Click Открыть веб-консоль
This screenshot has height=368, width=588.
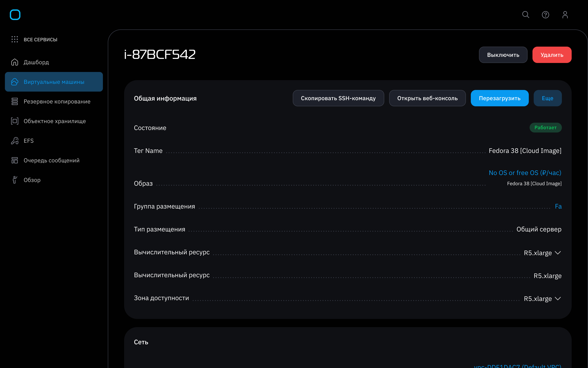pyautogui.click(x=427, y=98)
